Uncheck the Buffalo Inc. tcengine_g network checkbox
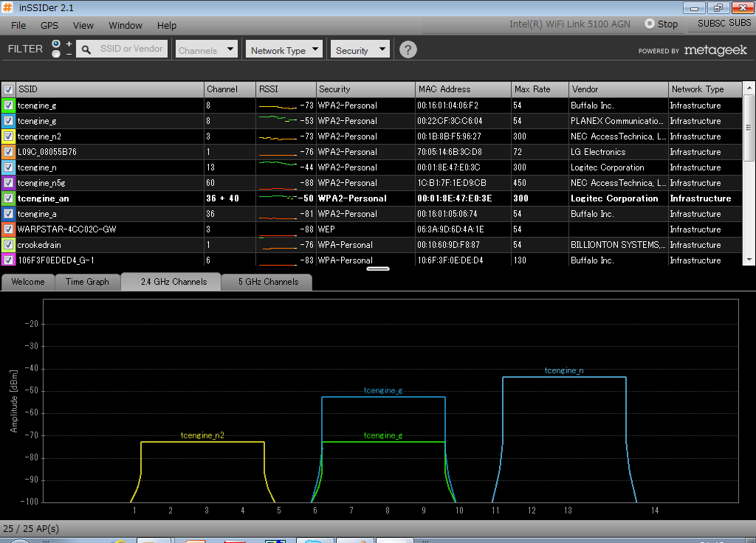This screenshot has height=543, width=756. (8, 105)
